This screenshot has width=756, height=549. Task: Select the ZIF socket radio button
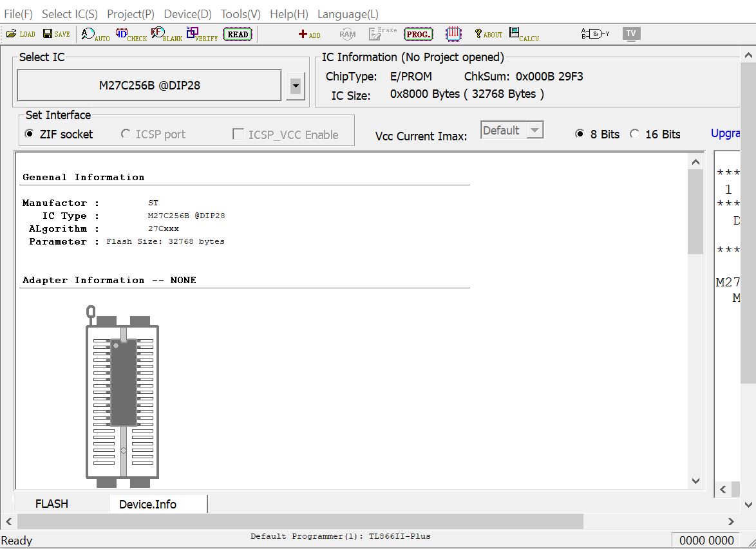(x=29, y=134)
